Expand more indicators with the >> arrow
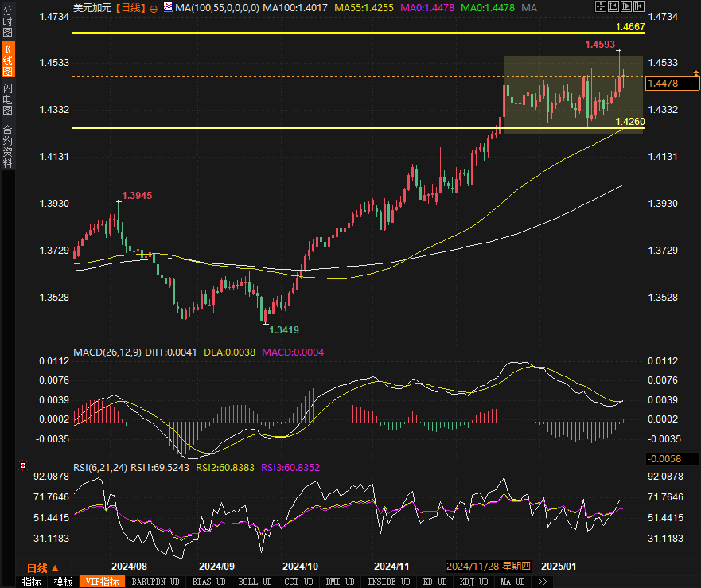 tap(543, 582)
